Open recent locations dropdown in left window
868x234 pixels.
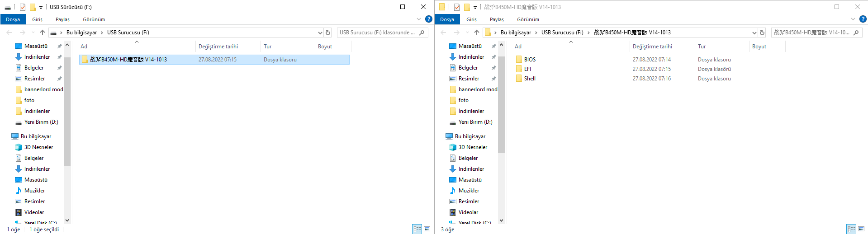33,33
